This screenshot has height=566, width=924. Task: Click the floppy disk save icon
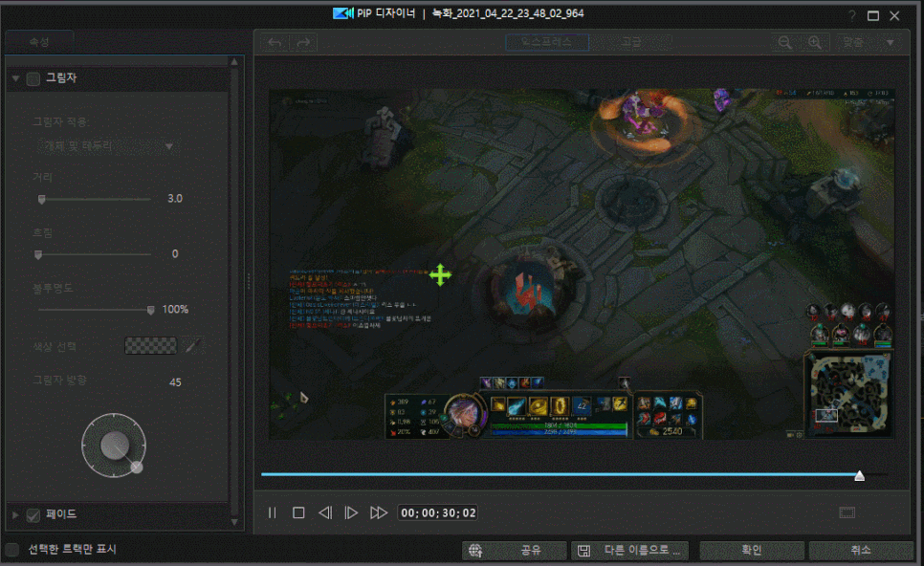583,551
